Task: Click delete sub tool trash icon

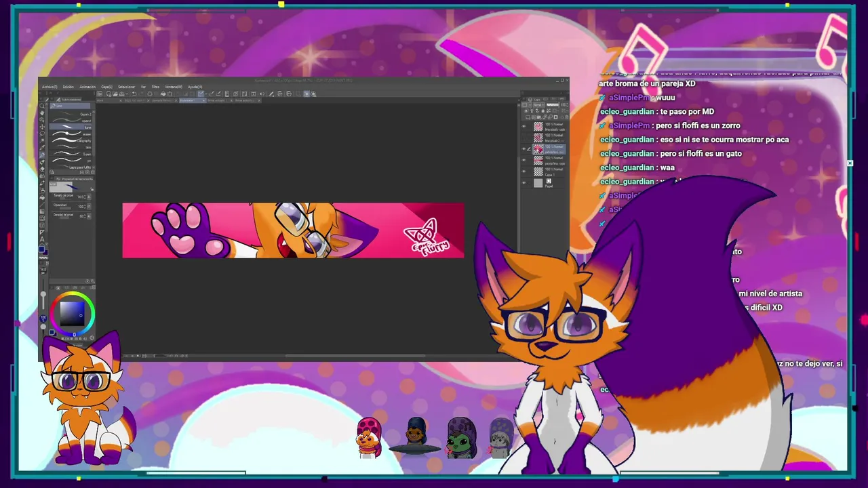Action: coord(93,172)
